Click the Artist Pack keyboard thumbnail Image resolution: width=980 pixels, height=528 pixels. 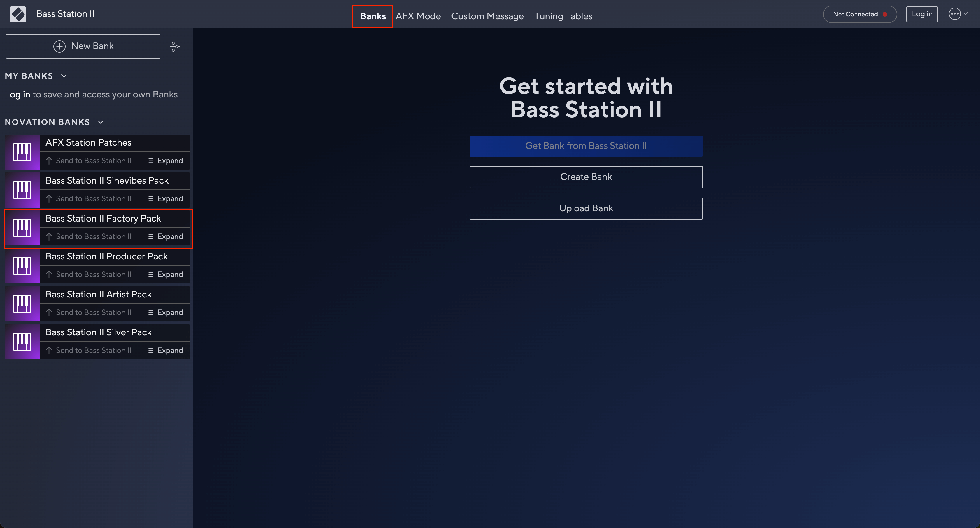pos(22,304)
